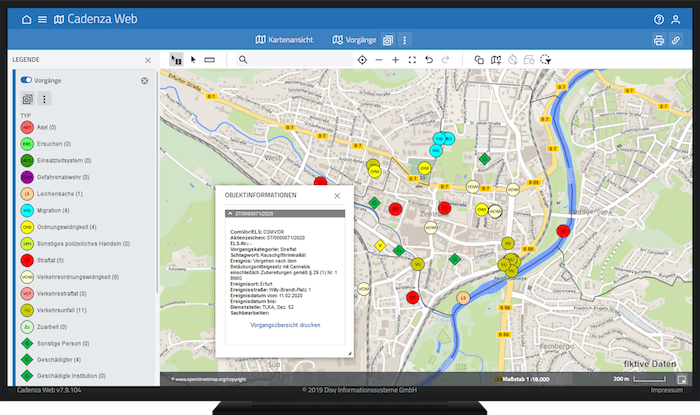Toggle the Vorgänge layer visibility switch
Viewport: 700px width, 415px height.
pos(26,80)
